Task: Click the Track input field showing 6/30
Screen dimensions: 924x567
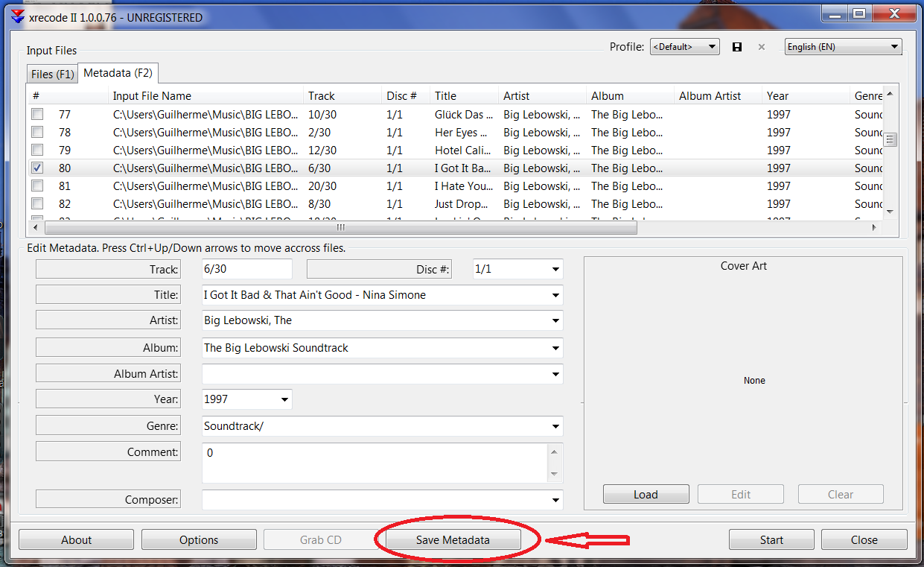Action: (x=247, y=269)
